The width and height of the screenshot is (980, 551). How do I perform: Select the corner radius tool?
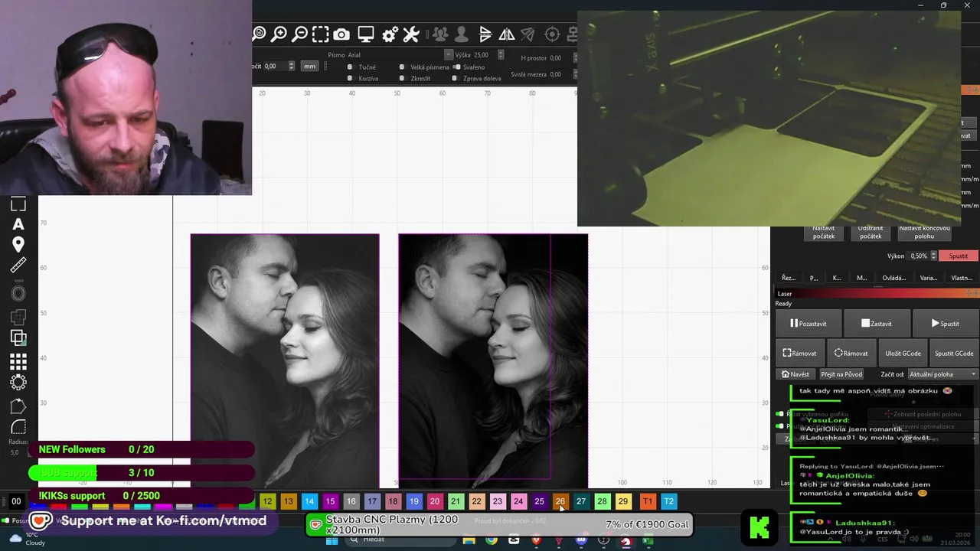(x=18, y=427)
